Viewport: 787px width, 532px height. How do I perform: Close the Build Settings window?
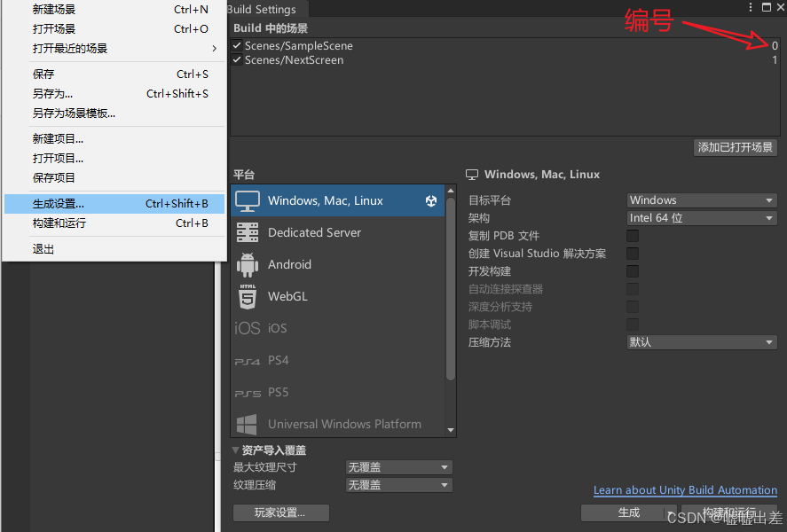(781, 7)
